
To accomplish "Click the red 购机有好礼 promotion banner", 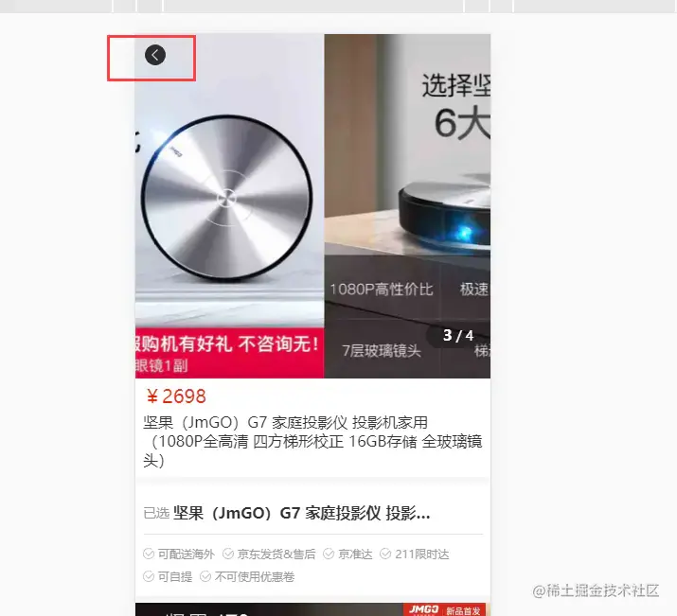I will pos(229,352).
